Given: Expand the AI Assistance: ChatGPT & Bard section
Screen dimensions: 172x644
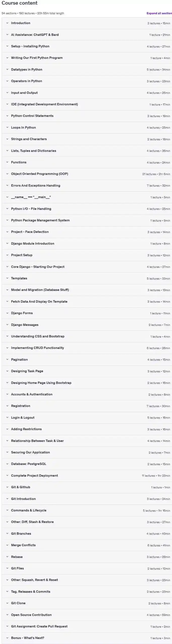Looking at the screenshot, I should (x=87, y=35).
